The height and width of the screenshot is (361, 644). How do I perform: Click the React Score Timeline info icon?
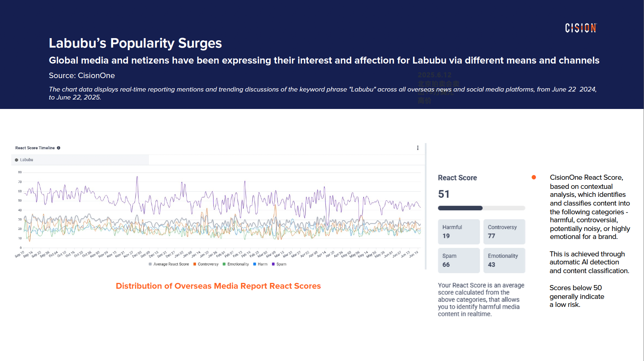click(x=59, y=148)
